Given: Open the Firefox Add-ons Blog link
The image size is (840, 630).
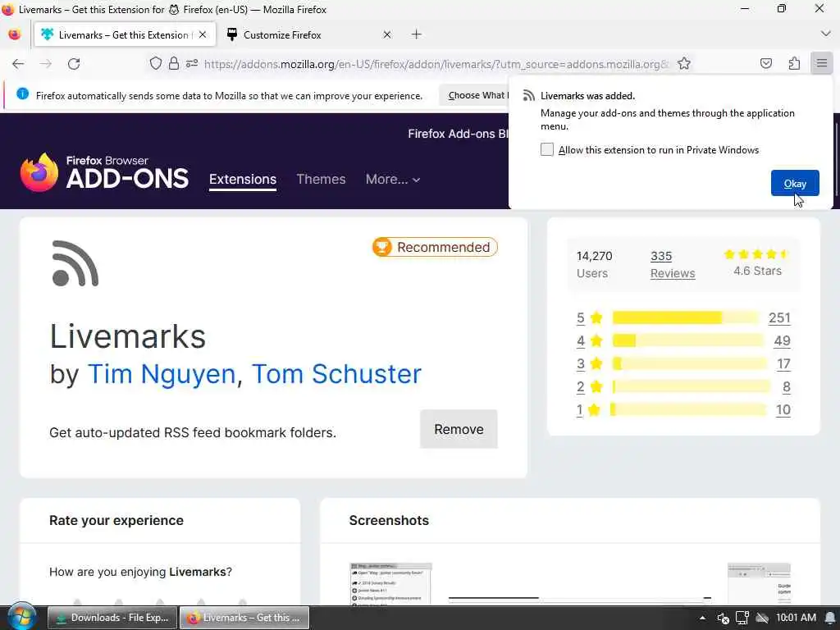Looking at the screenshot, I should (x=458, y=134).
